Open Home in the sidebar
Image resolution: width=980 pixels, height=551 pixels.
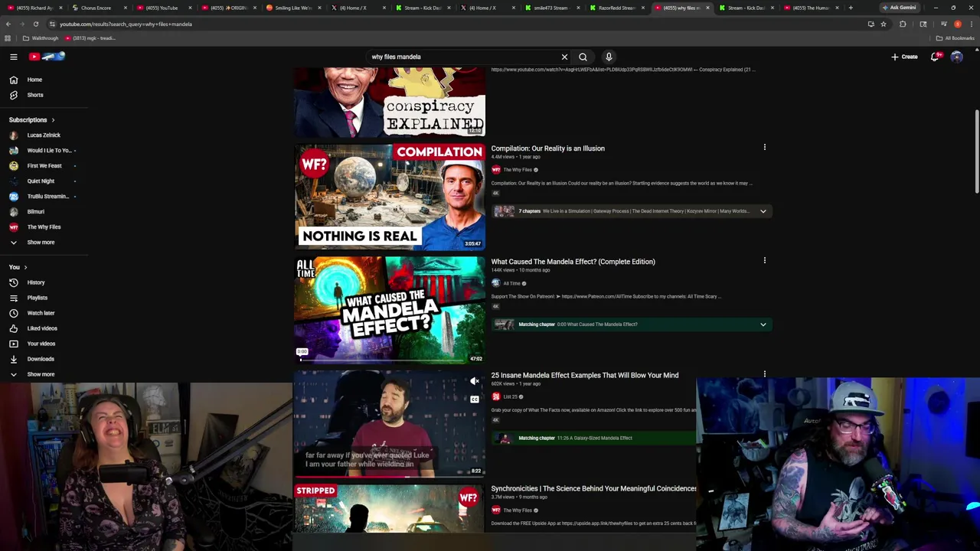click(x=34, y=80)
